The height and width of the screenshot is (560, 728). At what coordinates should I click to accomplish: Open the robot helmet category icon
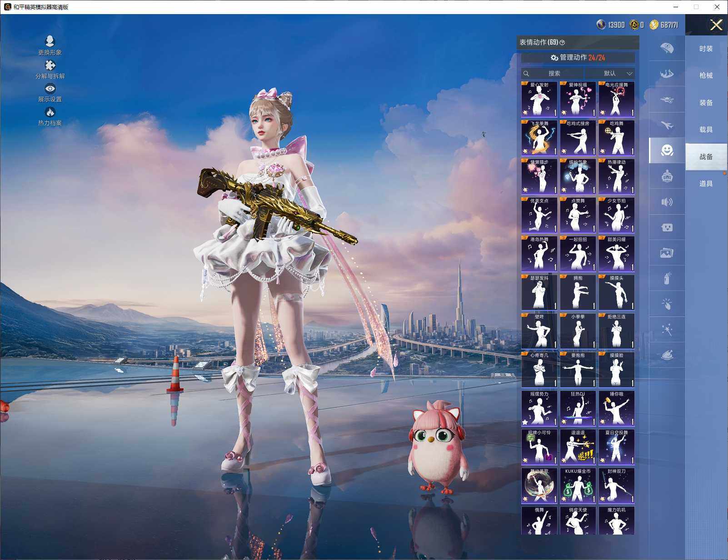(667, 176)
